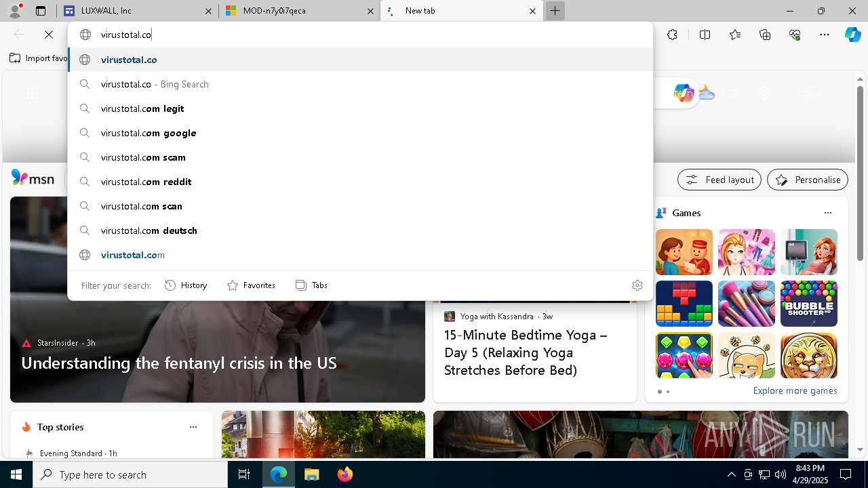Open the golden lion game thumbnail
Screen dimensions: 868x488
[x=809, y=355]
